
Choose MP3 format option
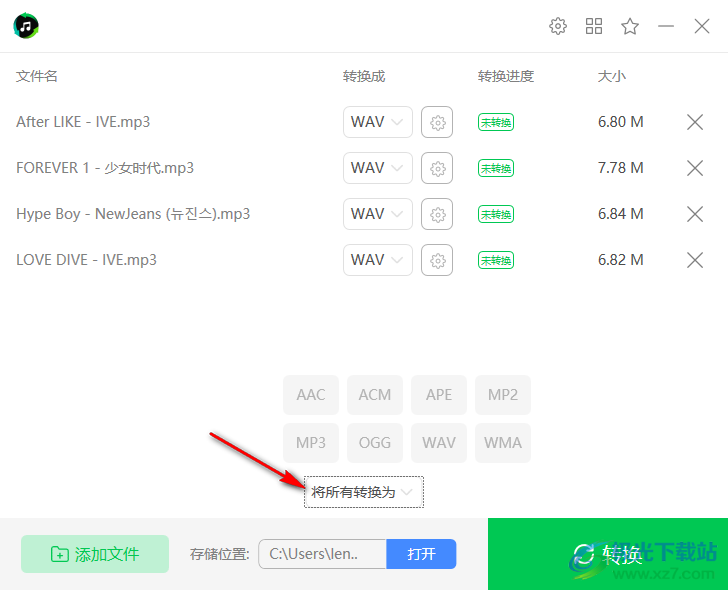pyautogui.click(x=311, y=443)
